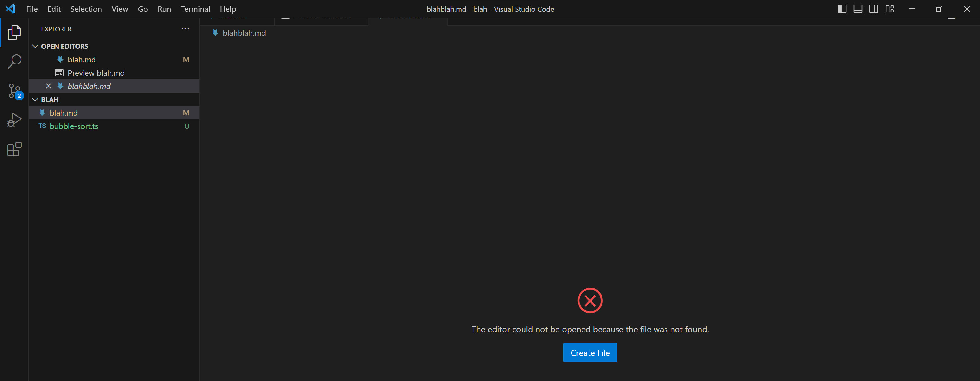Toggle the bottom panel visibility
This screenshot has height=381, width=980.
coord(858,9)
